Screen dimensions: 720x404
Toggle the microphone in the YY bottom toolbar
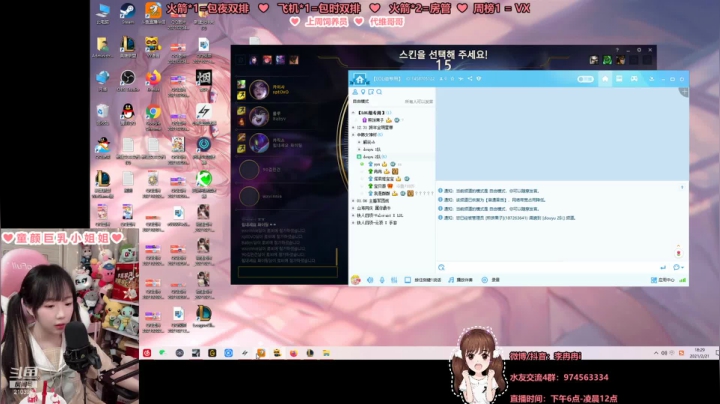click(382, 280)
